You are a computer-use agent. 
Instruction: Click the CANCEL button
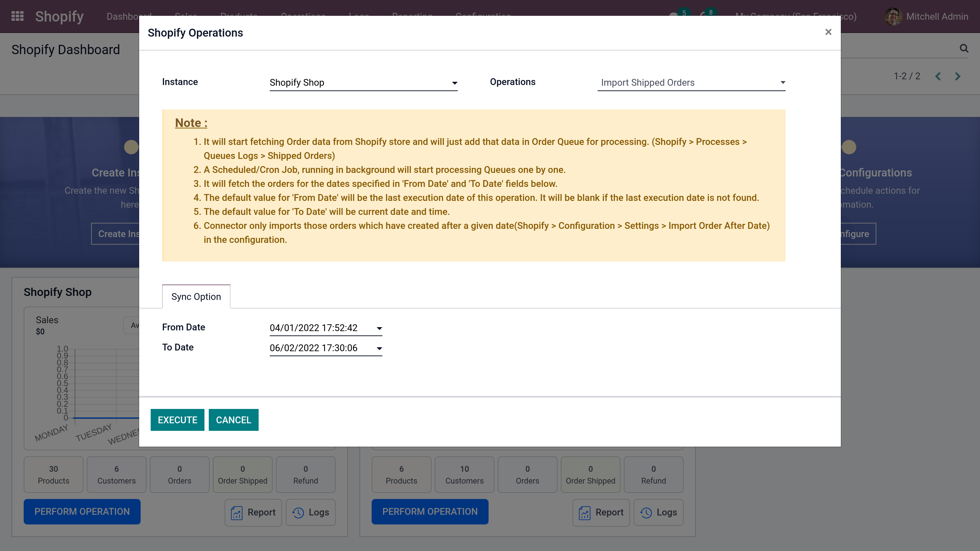click(x=234, y=420)
